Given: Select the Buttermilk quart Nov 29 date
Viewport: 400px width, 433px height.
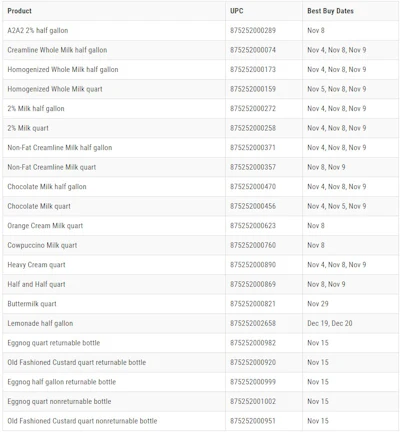Looking at the screenshot, I should (x=318, y=304).
